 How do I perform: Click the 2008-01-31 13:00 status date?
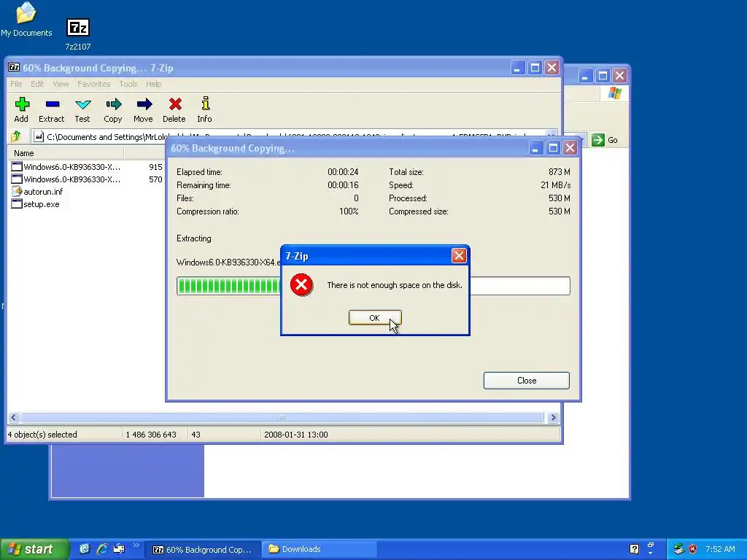pyautogui.click(x=296, y=435)
